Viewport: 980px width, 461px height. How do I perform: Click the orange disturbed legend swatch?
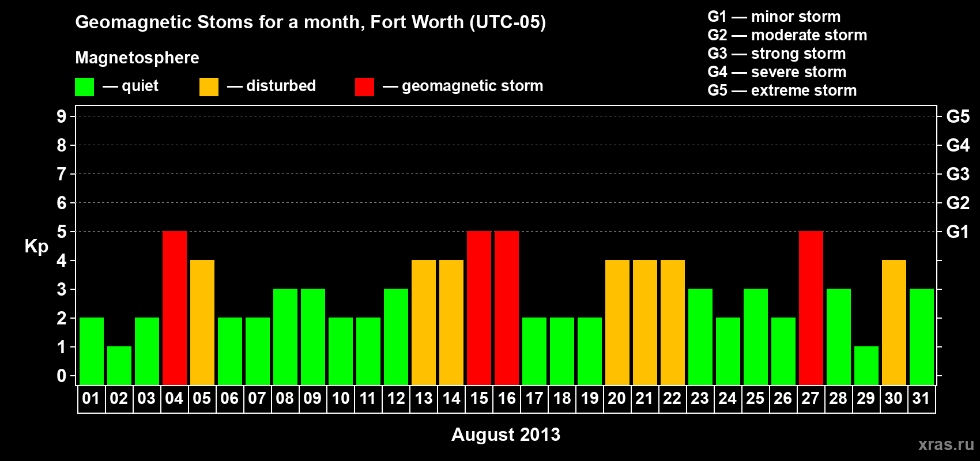coord(209,87)
